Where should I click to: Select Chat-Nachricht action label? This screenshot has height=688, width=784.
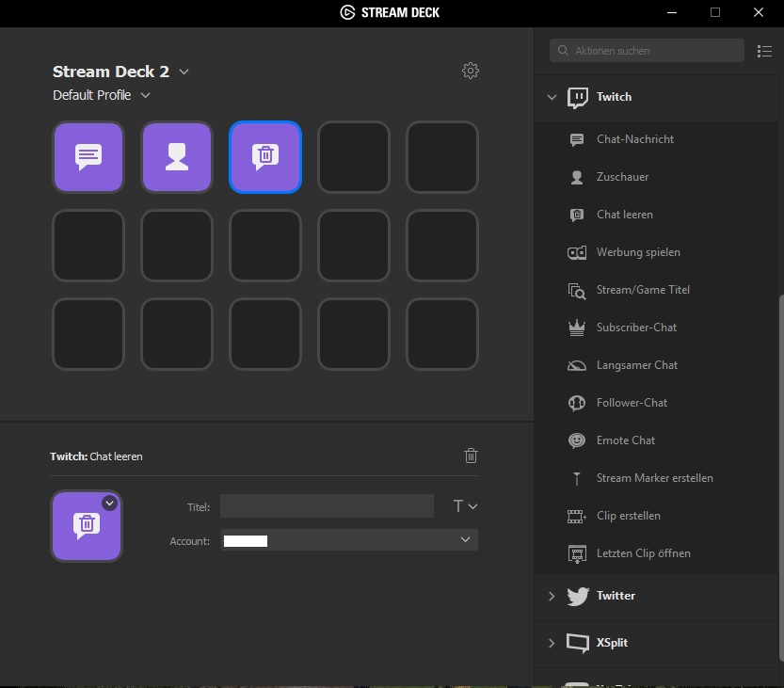[x=635, y=139]
